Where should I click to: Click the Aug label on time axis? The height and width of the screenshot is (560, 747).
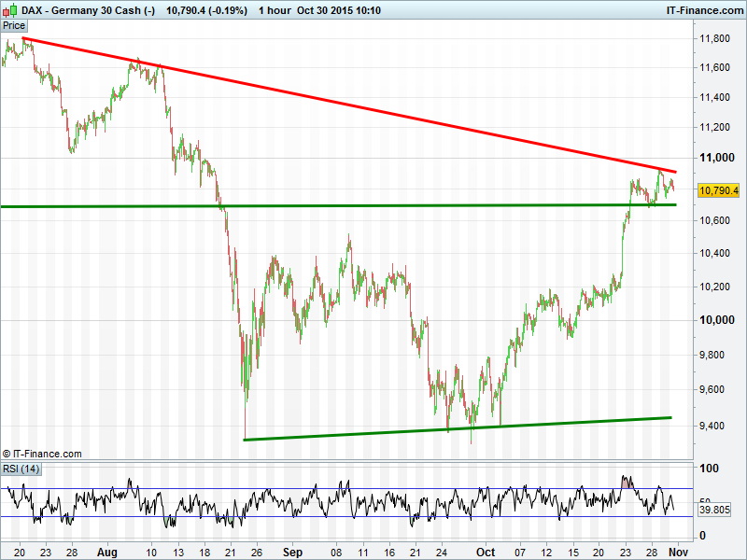(x=106, y=553)
